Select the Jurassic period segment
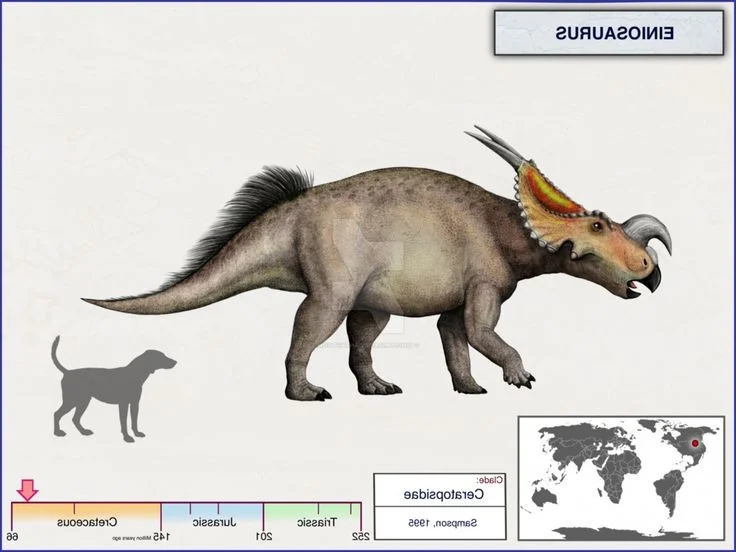The width and height of the screenshot is (736, 552). (x=213, y=521)
